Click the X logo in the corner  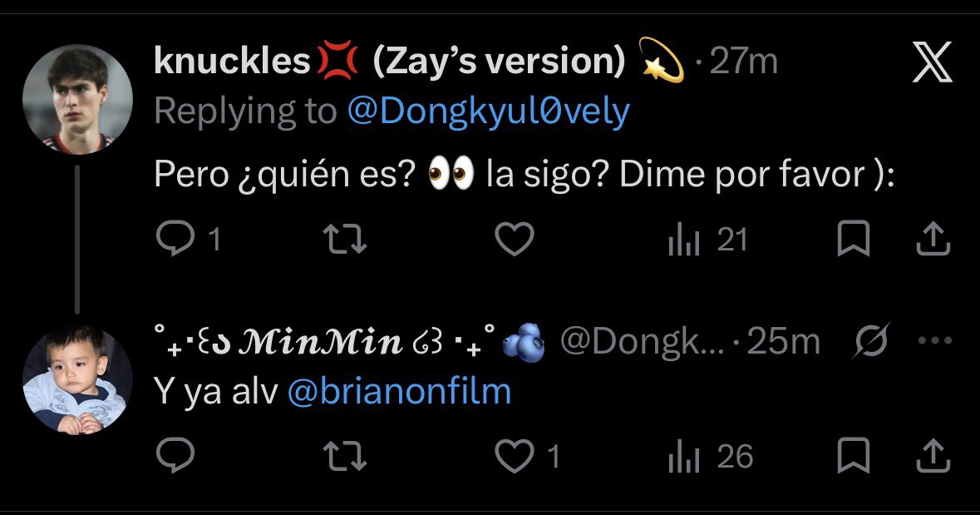pyautogui.click(x=933, y=62)
